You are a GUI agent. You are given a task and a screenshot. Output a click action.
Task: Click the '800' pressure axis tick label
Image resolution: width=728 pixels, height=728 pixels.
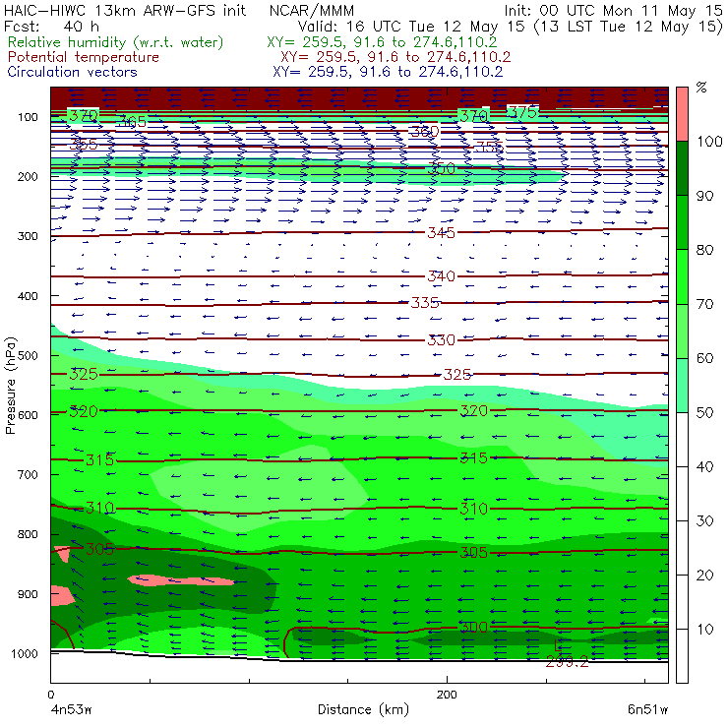click(28, 534)
